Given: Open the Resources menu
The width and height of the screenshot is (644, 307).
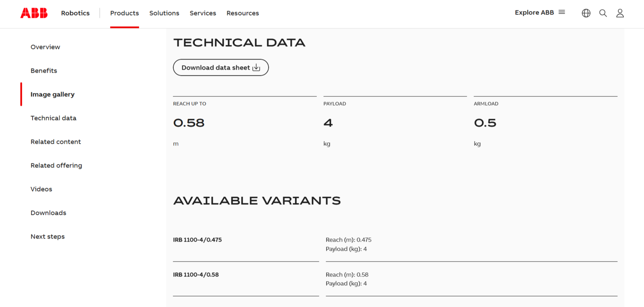Looking at the screenshot, I should tap(243, 13).
